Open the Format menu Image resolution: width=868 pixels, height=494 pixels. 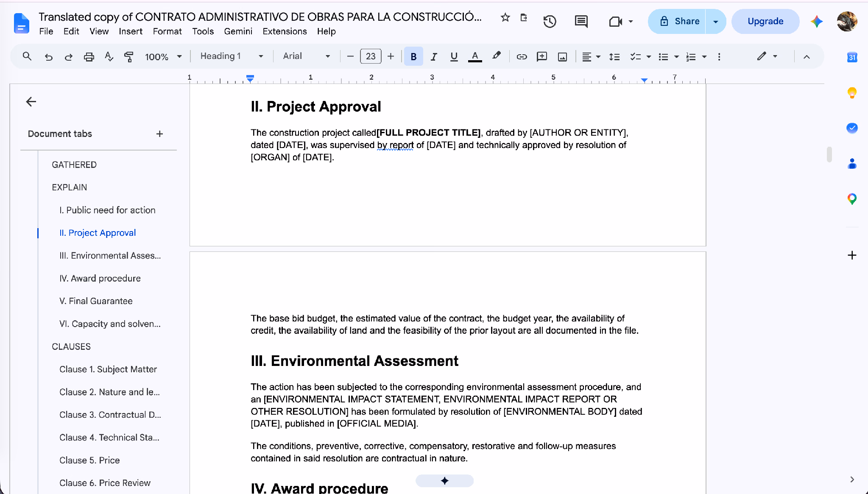click(x=167, y=31)
